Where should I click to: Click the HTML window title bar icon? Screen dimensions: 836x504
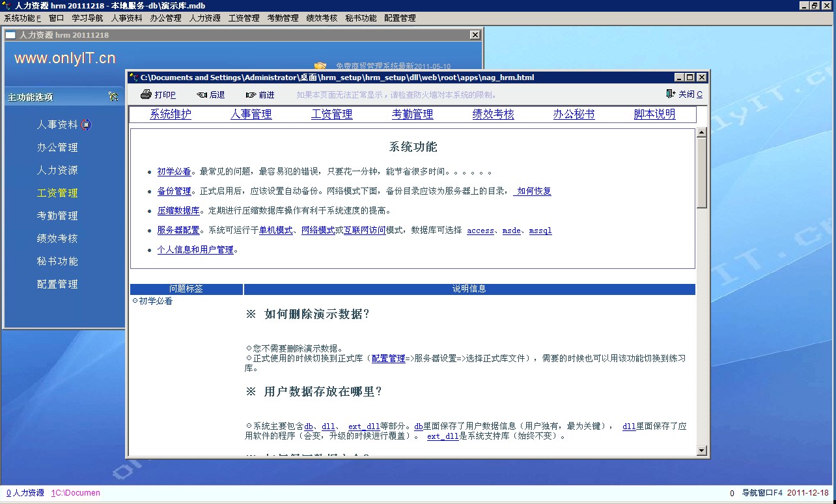click(133, 77)
